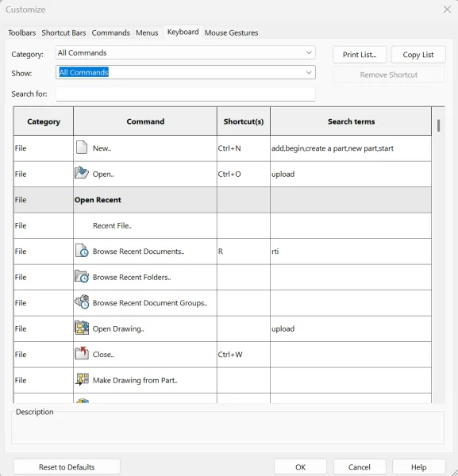Click the Print List button
Viewport: 458px width, 476px height.
[360, 55]
